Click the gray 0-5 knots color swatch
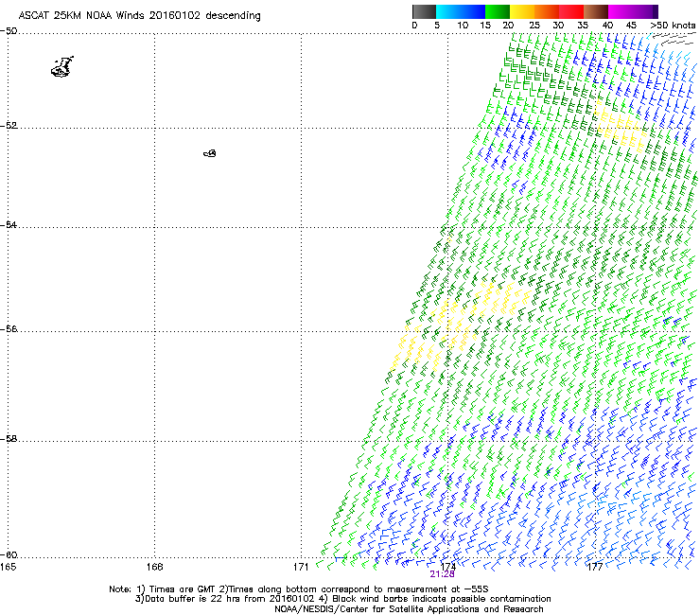The width and height of the screenshot is (700, 615). [x=424, y=11]
